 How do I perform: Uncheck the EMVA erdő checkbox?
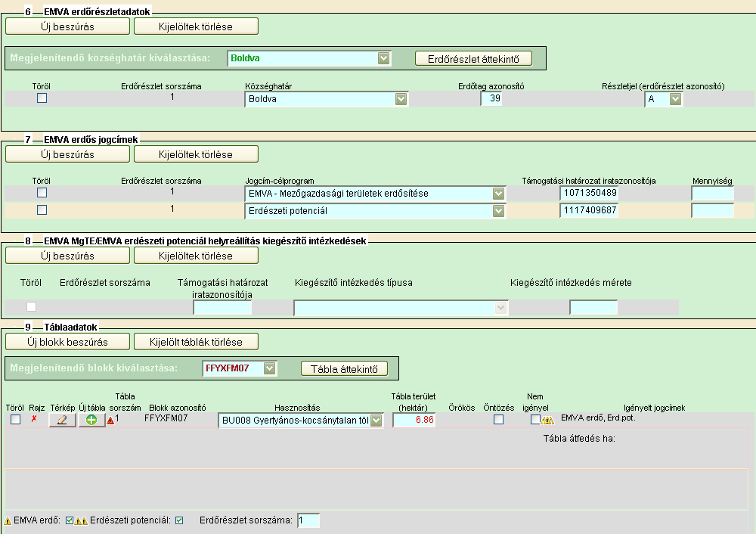(x=70, y=520)
